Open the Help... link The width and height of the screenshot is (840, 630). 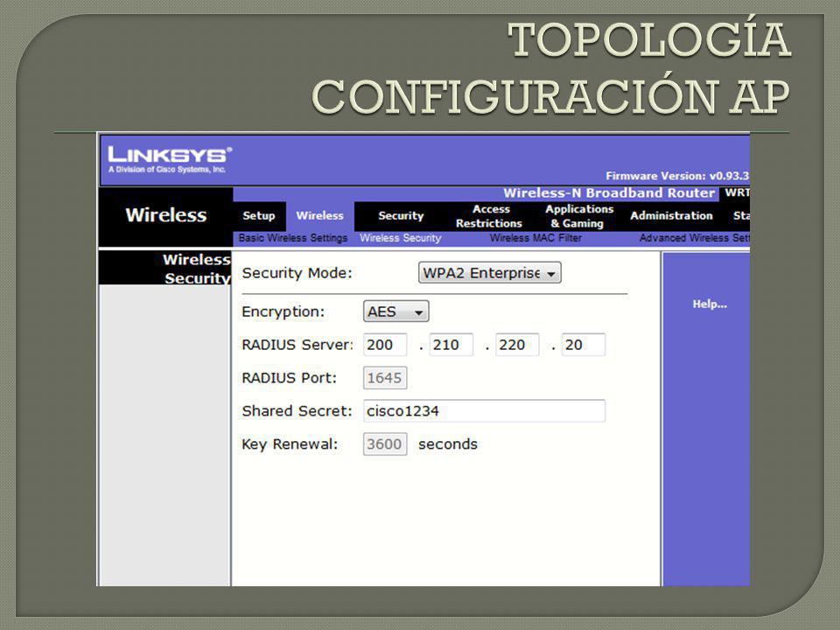[710, 304]
